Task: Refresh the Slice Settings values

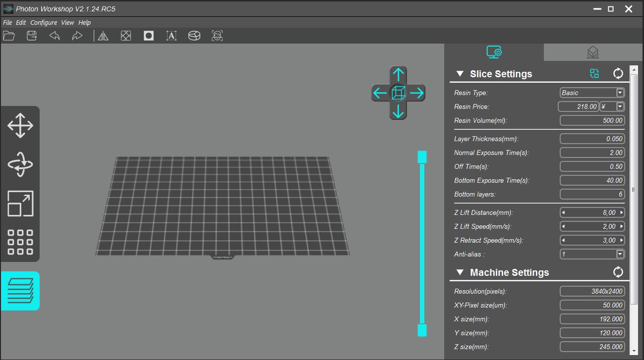Action: click(618, 73)
